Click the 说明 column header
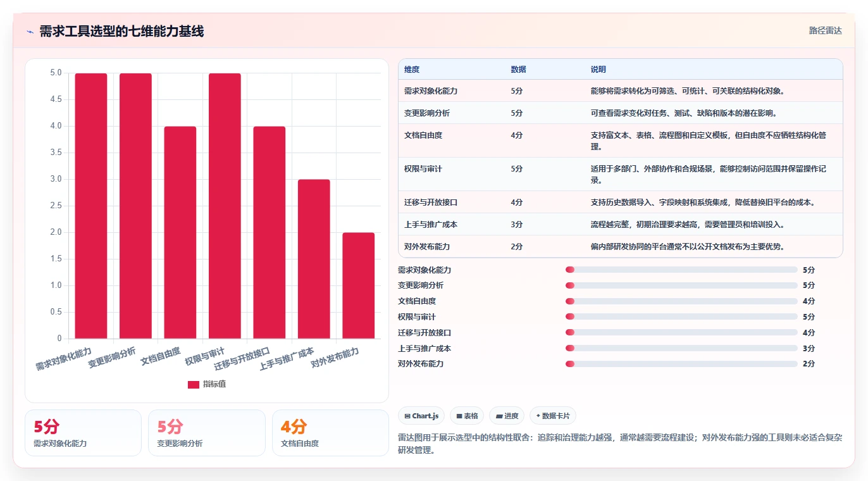The width and height of the screenshot is (868, 481). 598,70
